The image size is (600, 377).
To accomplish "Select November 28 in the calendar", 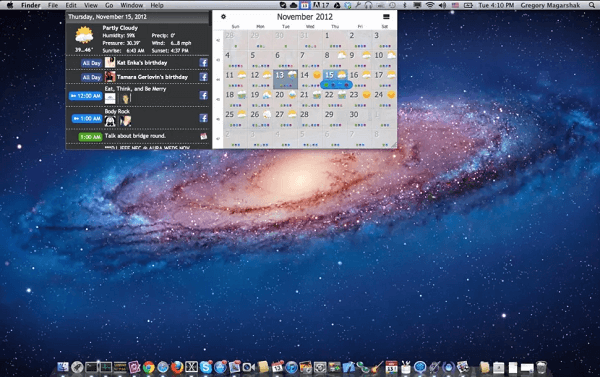I will tap(310, 119).
